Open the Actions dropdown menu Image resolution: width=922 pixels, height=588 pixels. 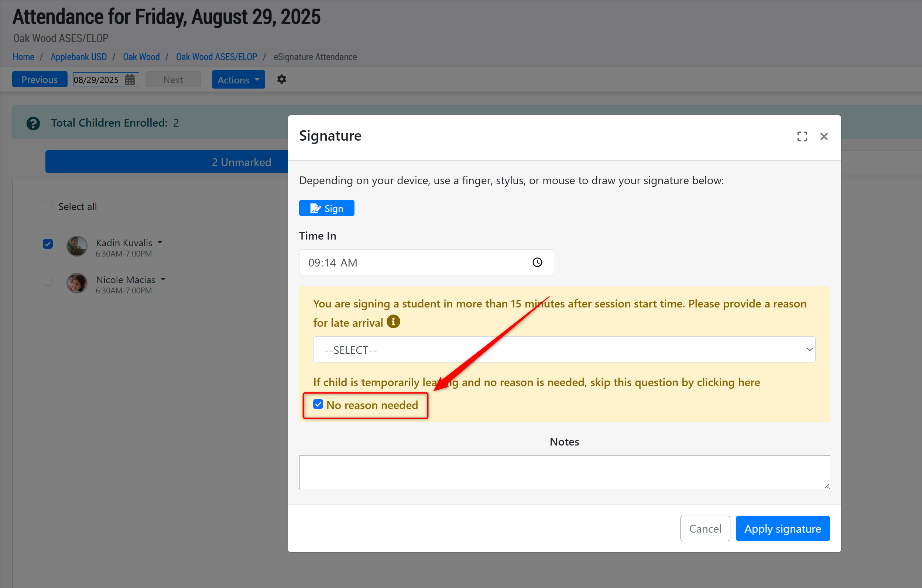point(238,80)
